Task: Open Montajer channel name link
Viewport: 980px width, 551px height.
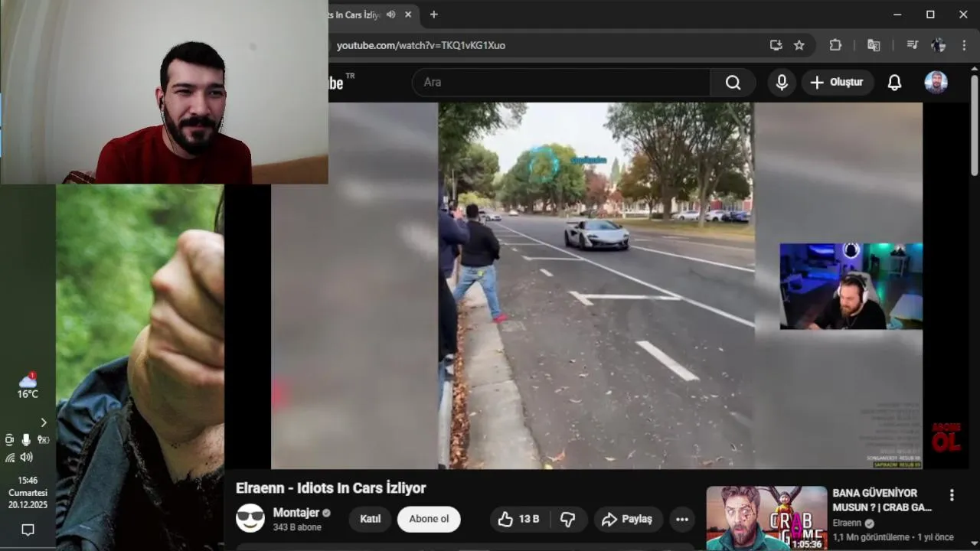Action: coord(296,512)
